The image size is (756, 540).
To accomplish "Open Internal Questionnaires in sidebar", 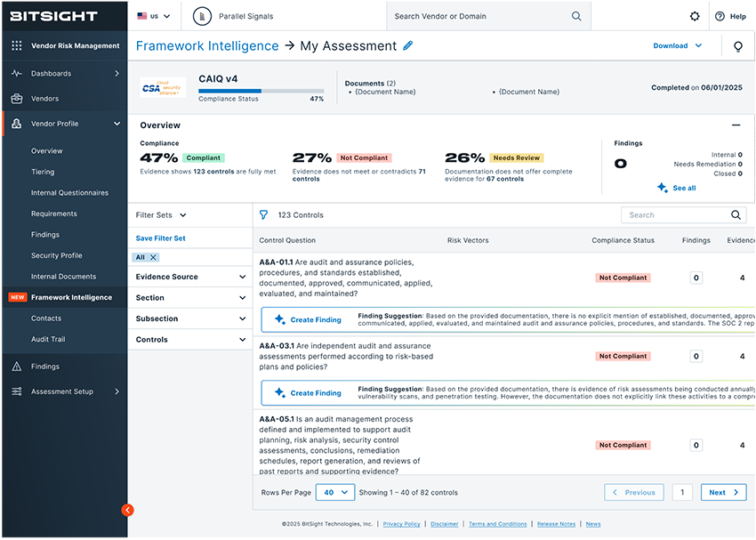I will [x=70, y=193].
